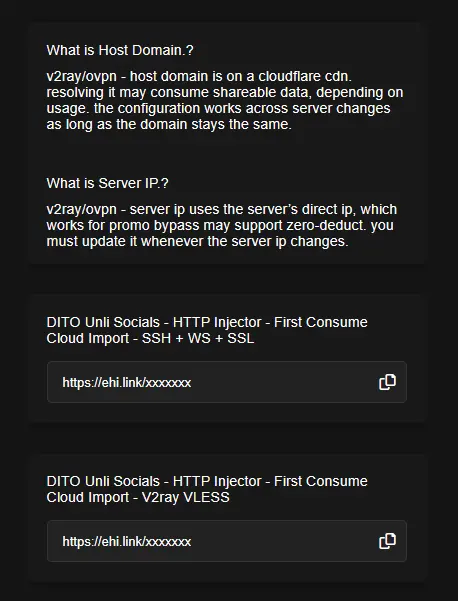Click the server ip promo bypass paragraph
Image resolution: width=458 pixels, height=601 pixels.
tap(222, 225)
